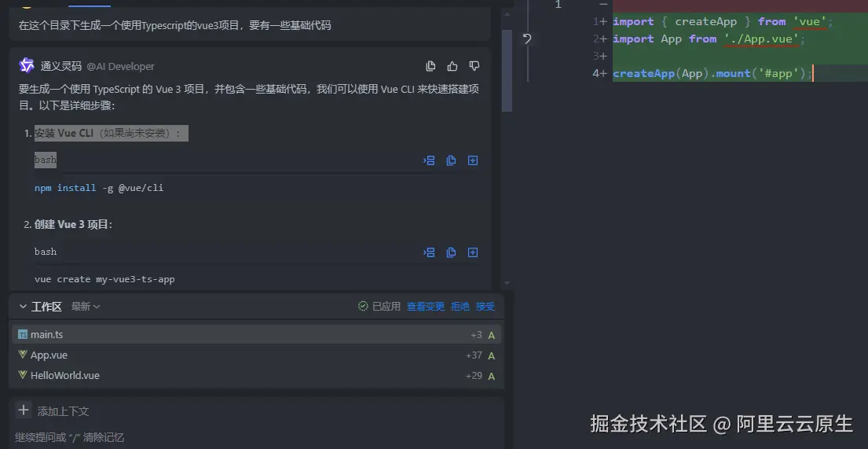Click the Tongyi Lingma logo avatar
Viewport: 868px width, 449px height.
tap(27, 65)
